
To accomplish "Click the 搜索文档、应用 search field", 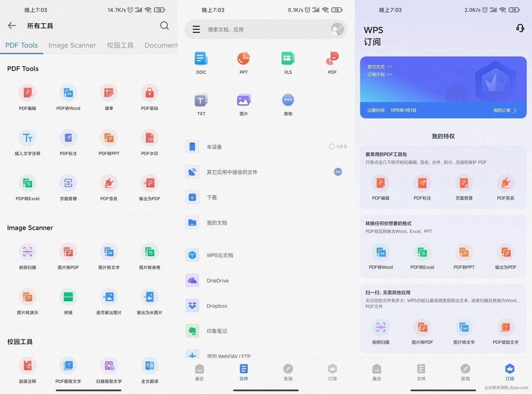I will 266,30.
